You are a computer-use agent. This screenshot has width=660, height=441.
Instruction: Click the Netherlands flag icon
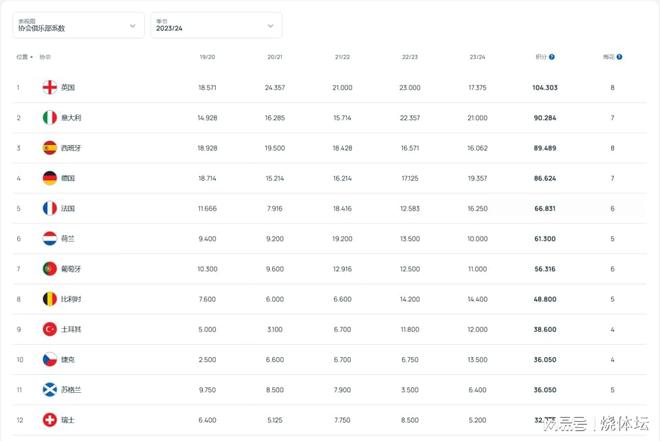[x=49, y=239]
